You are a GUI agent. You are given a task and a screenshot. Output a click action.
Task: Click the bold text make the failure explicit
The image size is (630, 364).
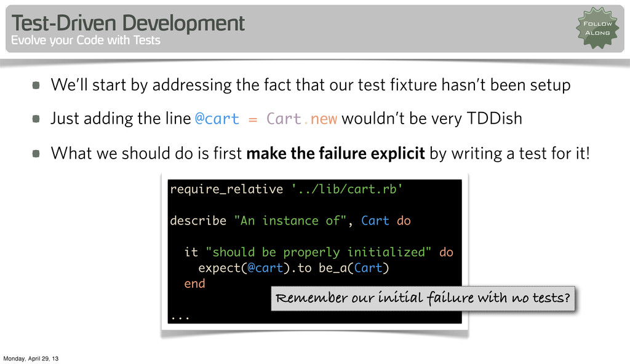pyautogui.click(x=335, y=154)
